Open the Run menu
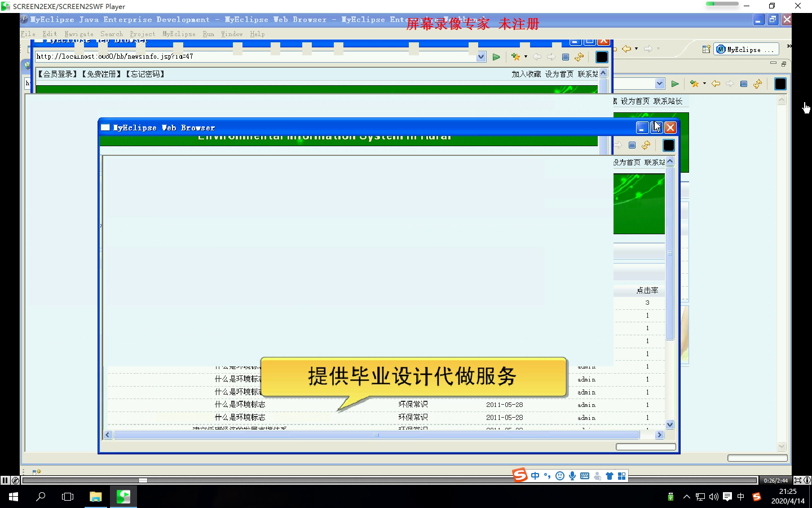This screenshot has height=508, width=812. coord(208,34)
